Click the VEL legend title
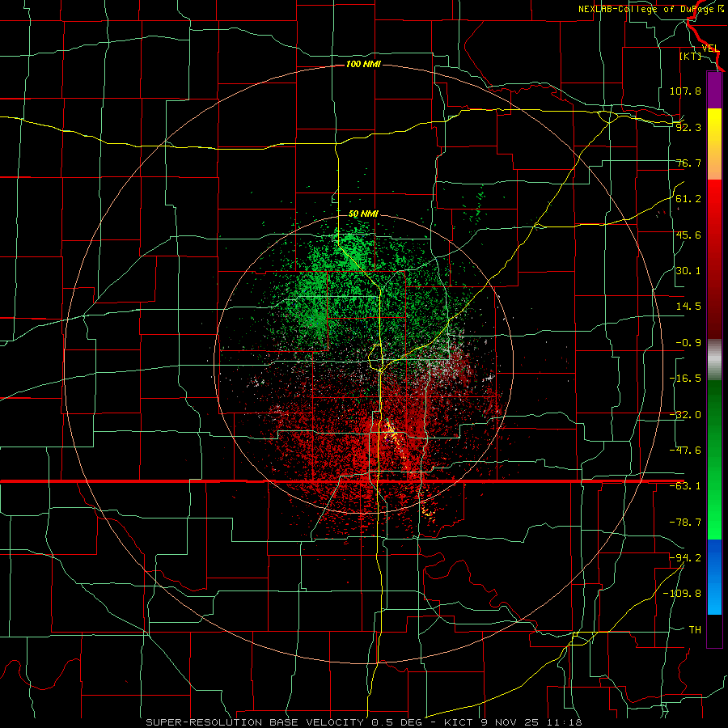 pos(710,49)
